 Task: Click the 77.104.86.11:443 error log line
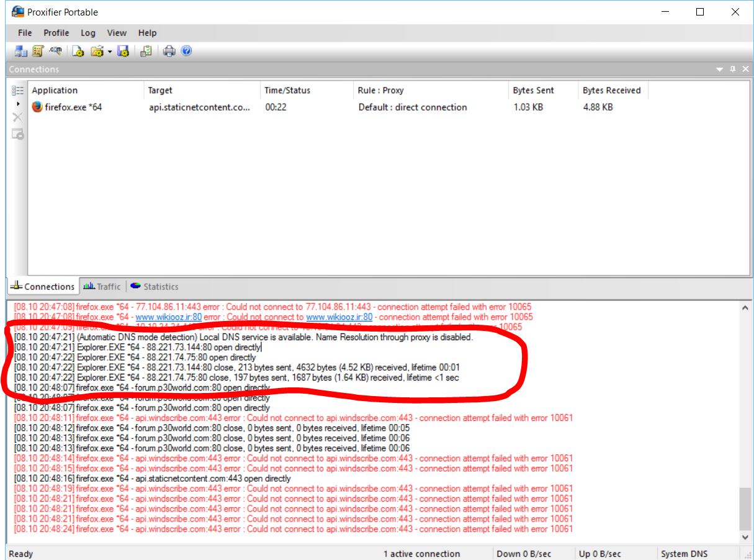click(x=272, y=307)
